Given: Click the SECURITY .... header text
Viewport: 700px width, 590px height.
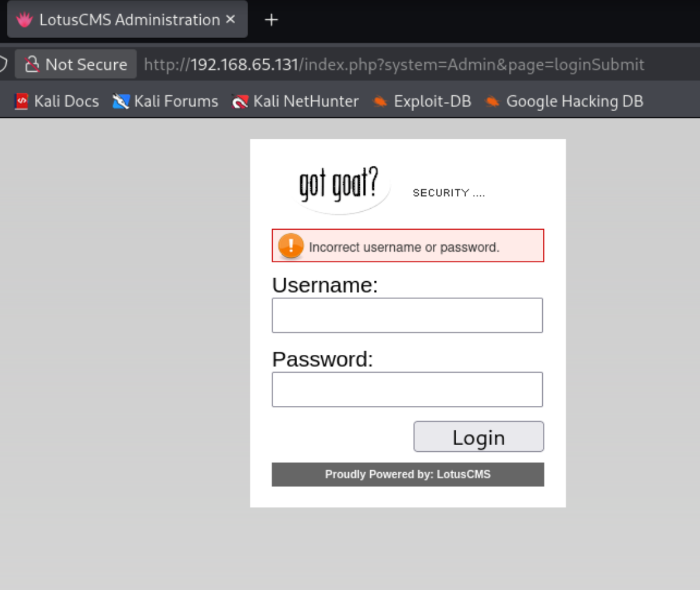Looking at the screenshot, I should [x=449, y=193].
